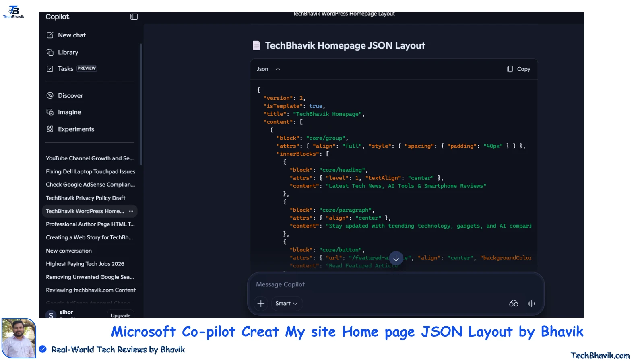Click the Experiments grid icon
This screenshot has width=644, height=362.
(50, 129)
